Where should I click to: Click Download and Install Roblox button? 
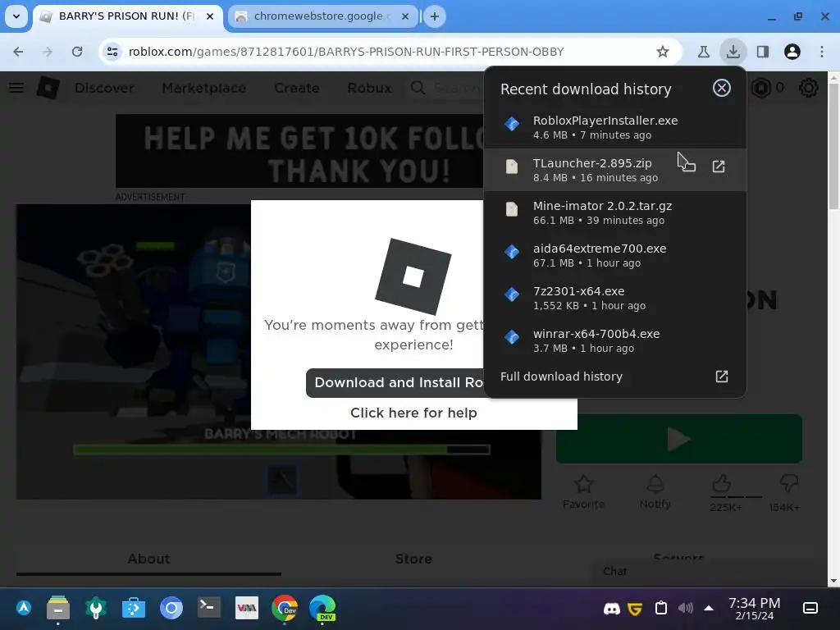[395, 382]
